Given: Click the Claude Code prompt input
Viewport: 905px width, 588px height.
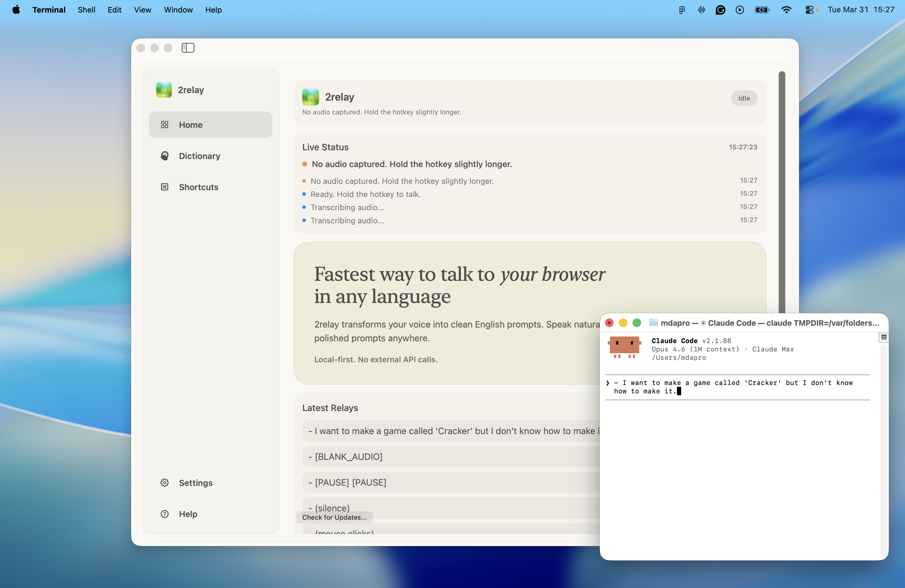Looking at the screenshot, I should tap(734, 387).
